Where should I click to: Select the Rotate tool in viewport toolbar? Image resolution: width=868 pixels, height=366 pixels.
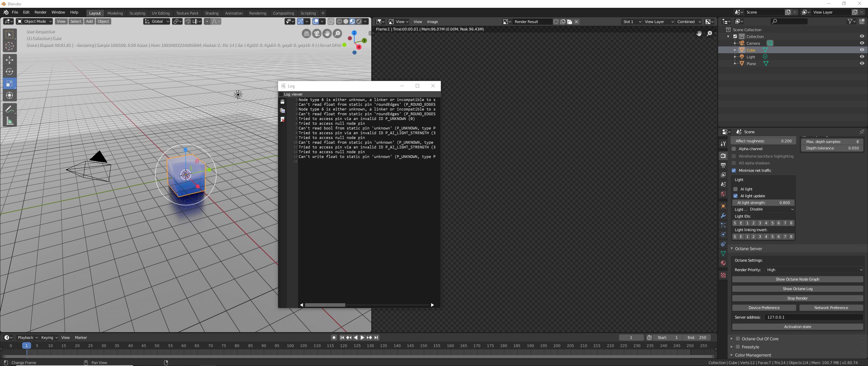[9, 72]
